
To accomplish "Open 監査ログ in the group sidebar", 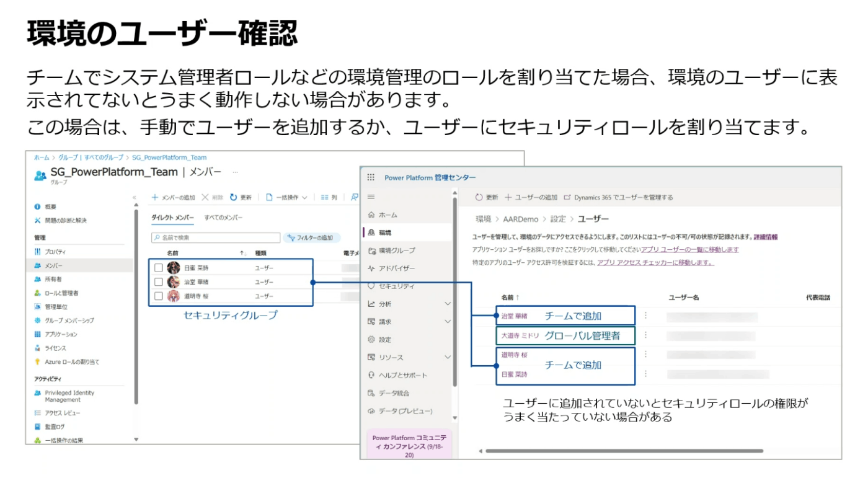I will [x=49, y=427].
